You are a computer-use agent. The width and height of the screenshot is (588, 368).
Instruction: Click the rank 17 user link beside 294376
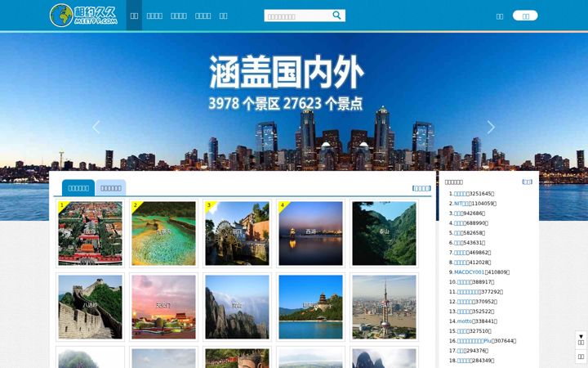(460, 350)
